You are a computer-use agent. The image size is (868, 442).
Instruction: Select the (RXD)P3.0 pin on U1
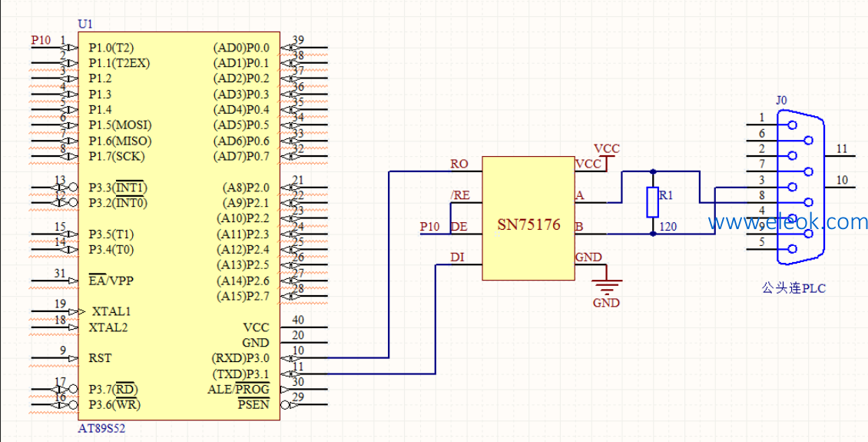[240, 358]
